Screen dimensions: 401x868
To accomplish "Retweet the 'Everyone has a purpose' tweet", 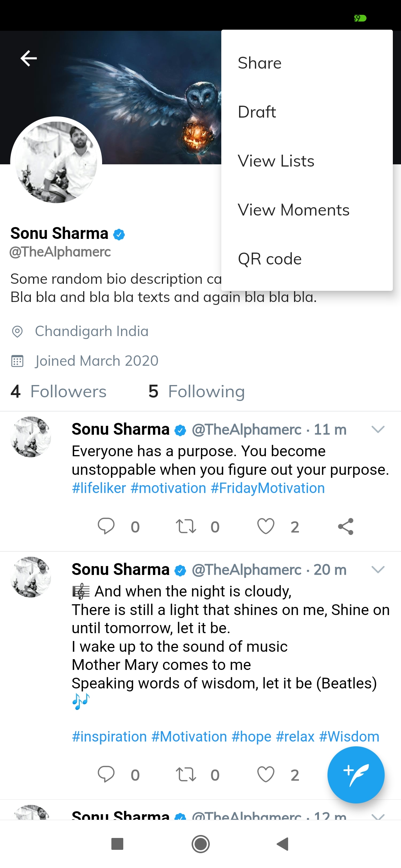I will point(186,526).
